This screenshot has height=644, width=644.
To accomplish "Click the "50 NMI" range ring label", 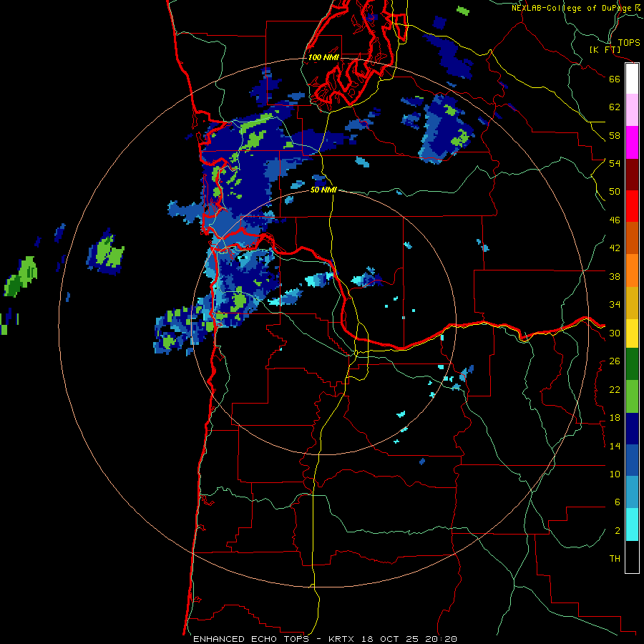I will coord(323,190).
